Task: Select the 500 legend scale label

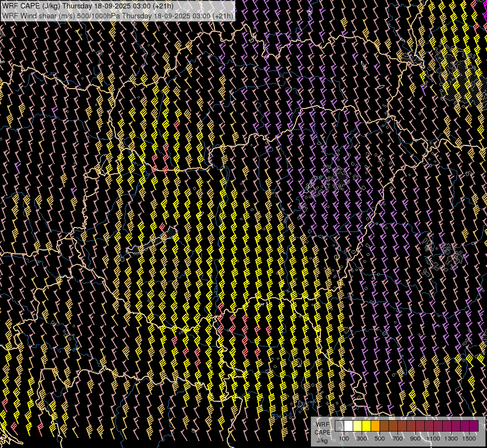Action: tap(380, 439)
